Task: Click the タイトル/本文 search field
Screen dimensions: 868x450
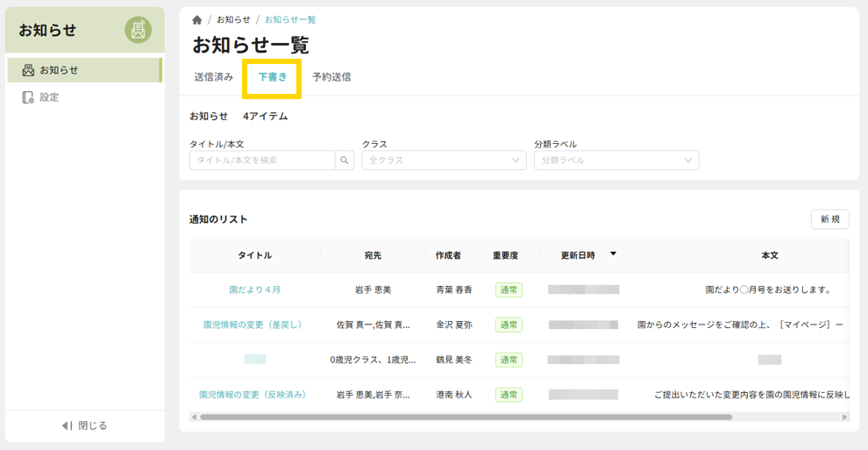Action: click(x=262, y=161)
